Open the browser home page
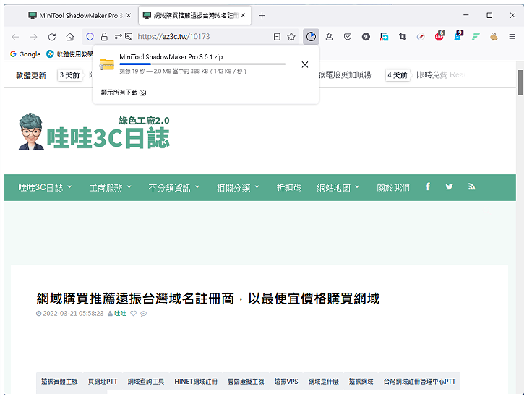The height and width of the screenshot is (399, 532). click(70, 37)
